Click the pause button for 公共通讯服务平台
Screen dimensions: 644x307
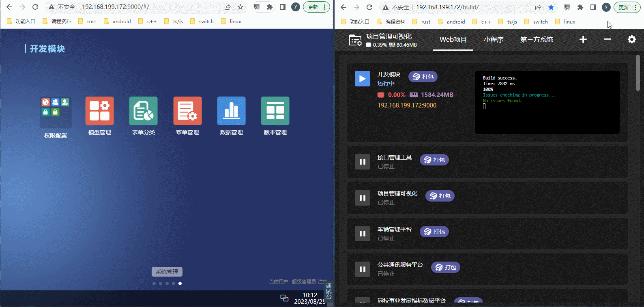363,269
